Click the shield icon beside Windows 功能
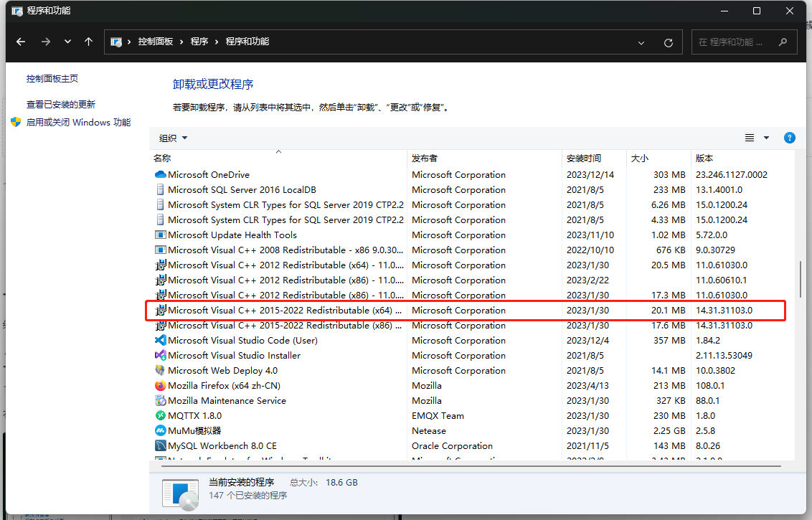Screen dimensions: 812x520 tap(16, 122)
